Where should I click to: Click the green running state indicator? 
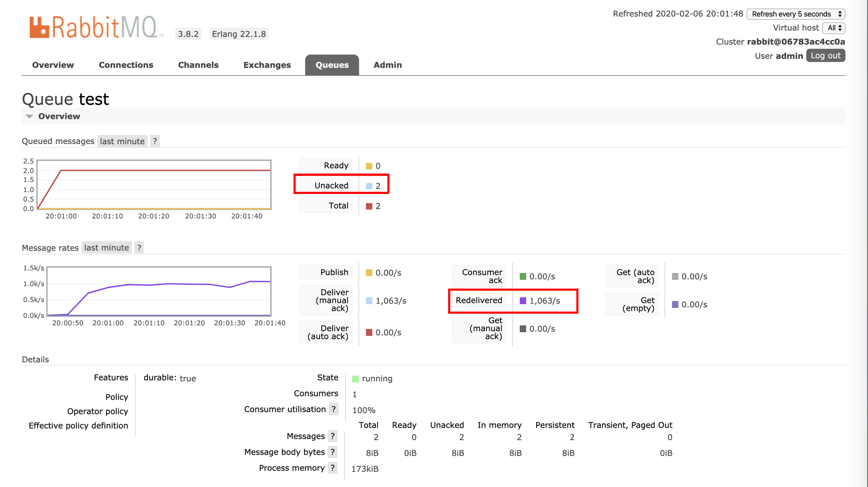(356, 379)
